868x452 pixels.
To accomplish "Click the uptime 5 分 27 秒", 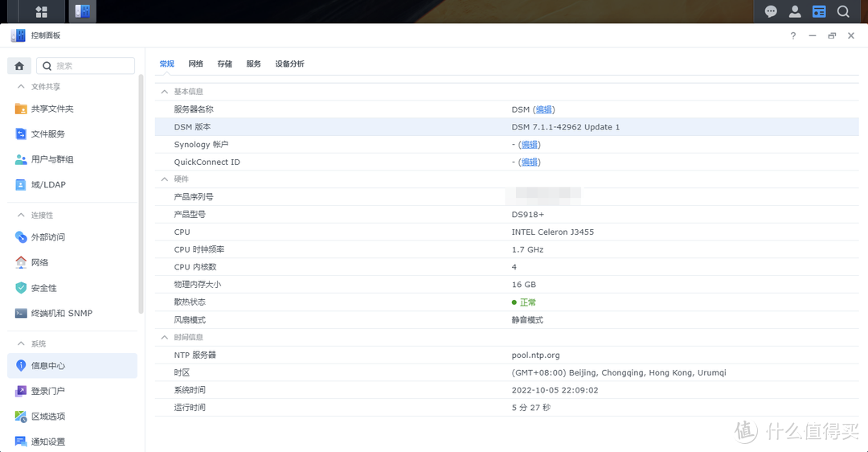I will pyautogui.click(x=531, y=408).
